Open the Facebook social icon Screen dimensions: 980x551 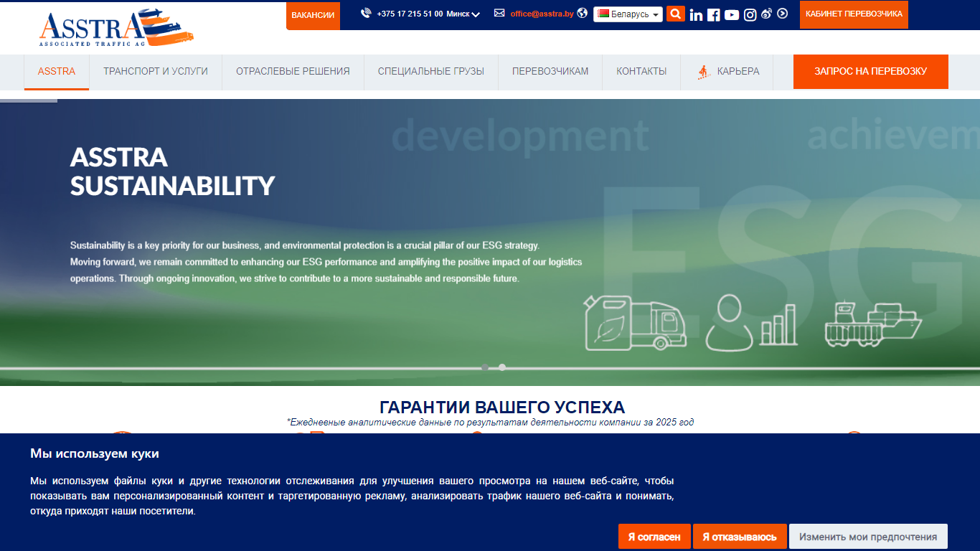(713, 14)
